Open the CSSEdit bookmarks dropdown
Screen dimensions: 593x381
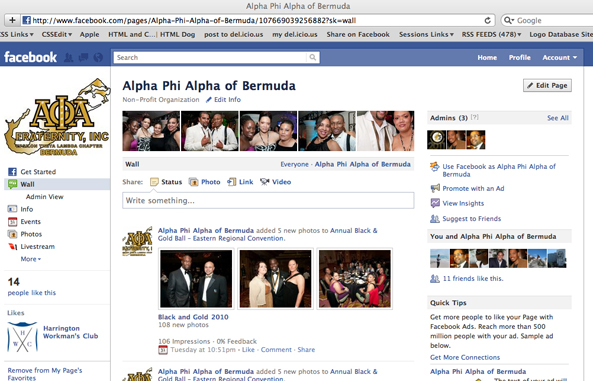point(57,34)
